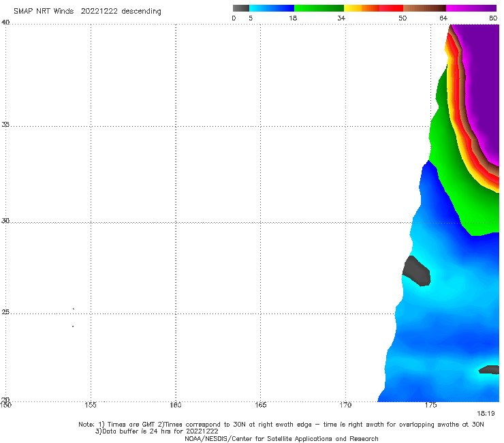Click the dark gray calm-wind patch near 27N

point(417,271)
